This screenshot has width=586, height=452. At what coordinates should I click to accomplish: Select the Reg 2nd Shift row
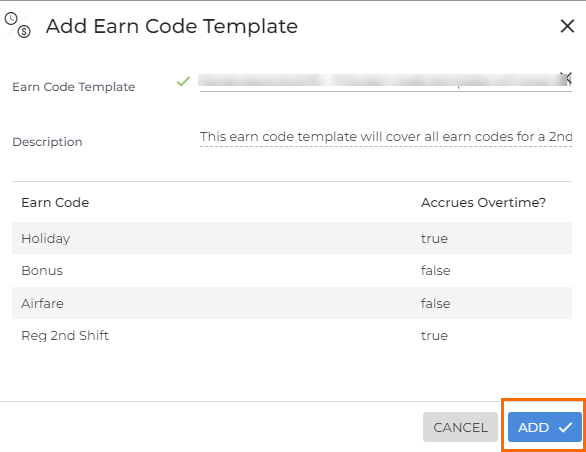pos(292,335)
